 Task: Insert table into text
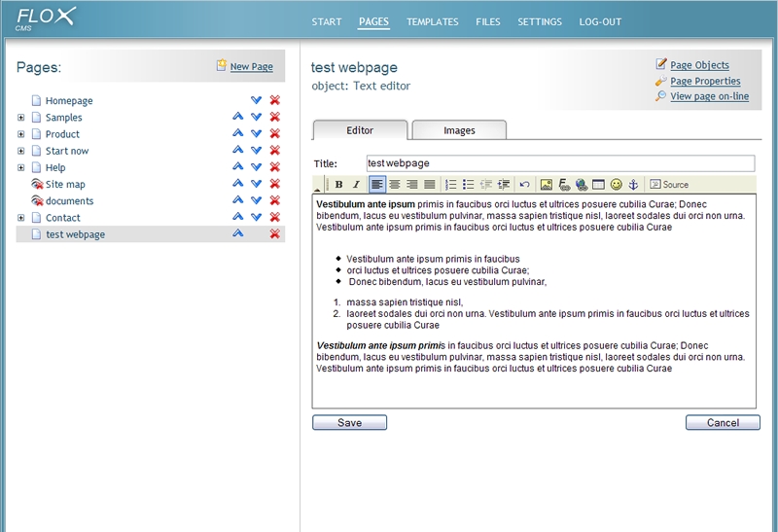[598, 185]
